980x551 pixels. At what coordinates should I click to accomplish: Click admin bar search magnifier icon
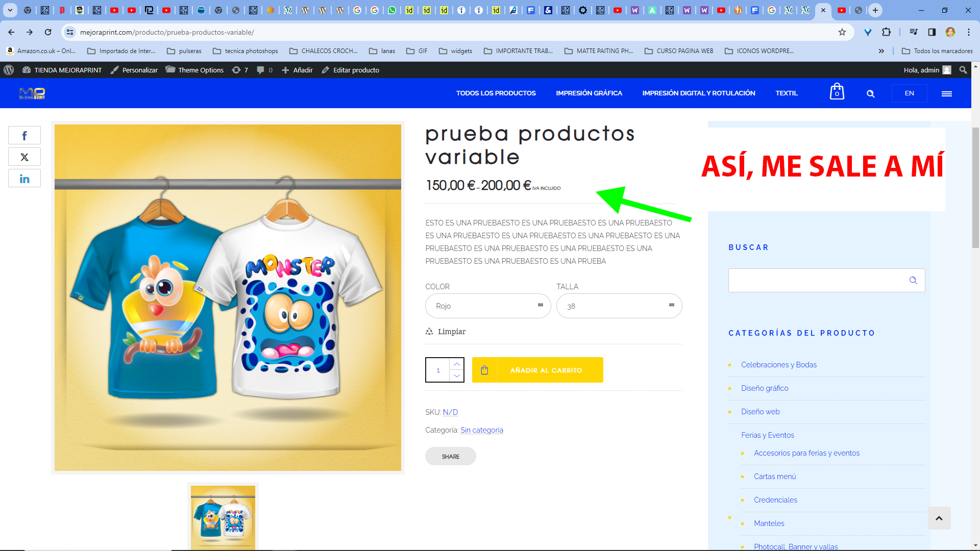click(x=963, y=70)
